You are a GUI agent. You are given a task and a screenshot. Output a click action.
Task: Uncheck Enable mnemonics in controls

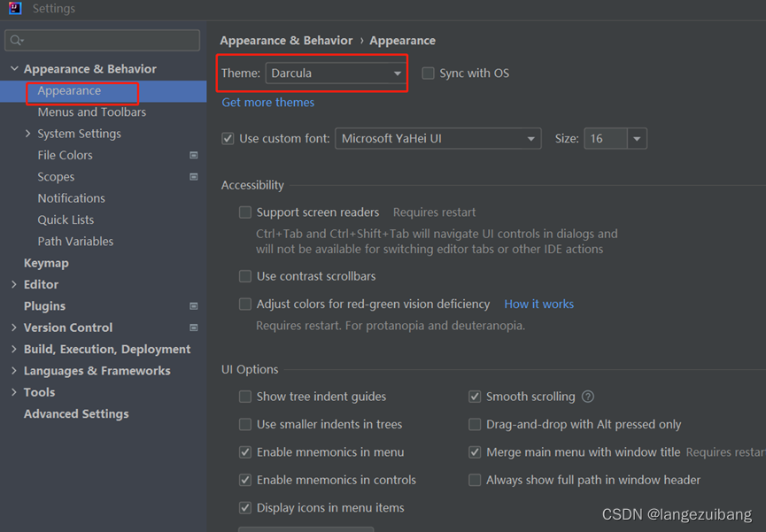pyautogui.click(x=245, y=481)
